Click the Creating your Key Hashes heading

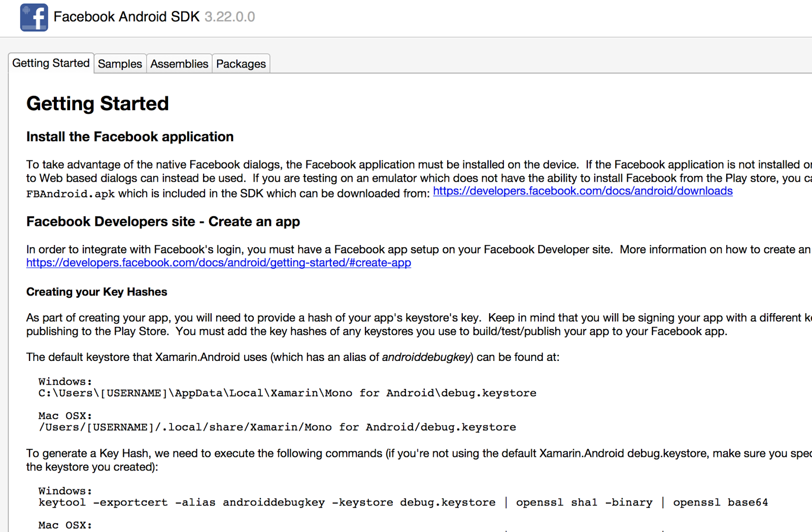pyautogui.click(x=96, y=292)
